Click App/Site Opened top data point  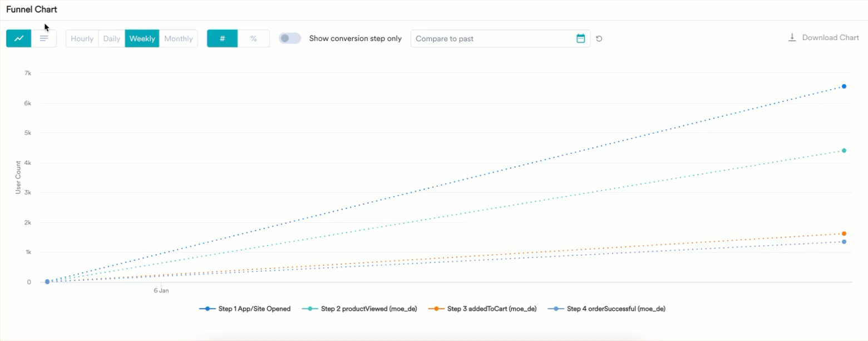tap(844, 86)
